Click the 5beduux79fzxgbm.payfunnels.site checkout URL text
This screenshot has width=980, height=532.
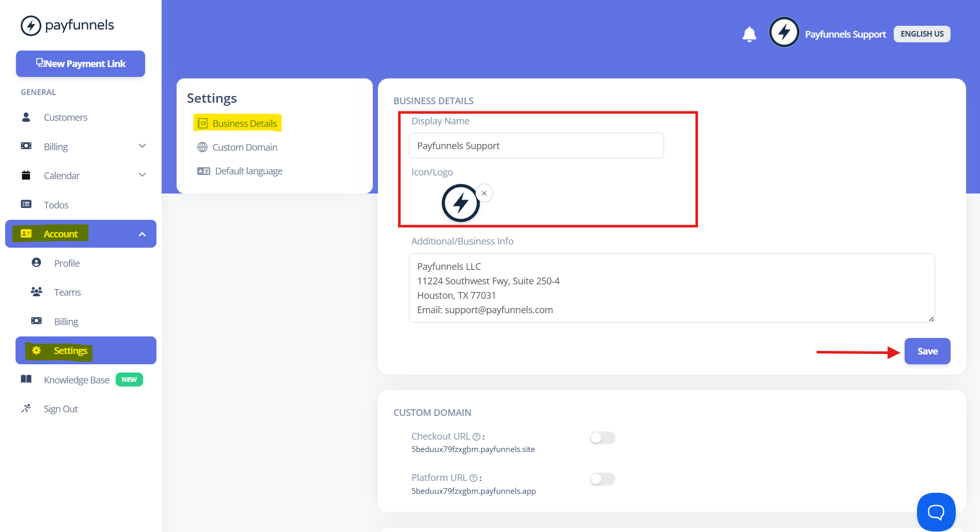[x=473, y=449]
